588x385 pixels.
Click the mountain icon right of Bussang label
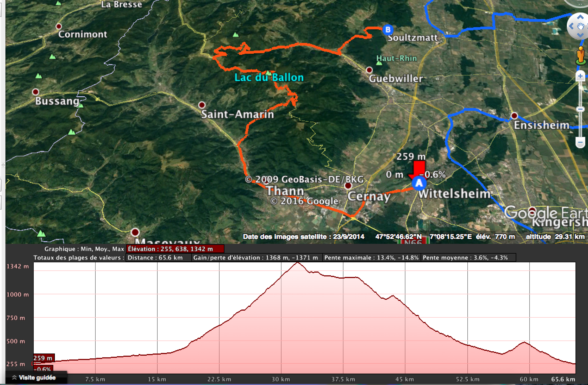(80, 105)
